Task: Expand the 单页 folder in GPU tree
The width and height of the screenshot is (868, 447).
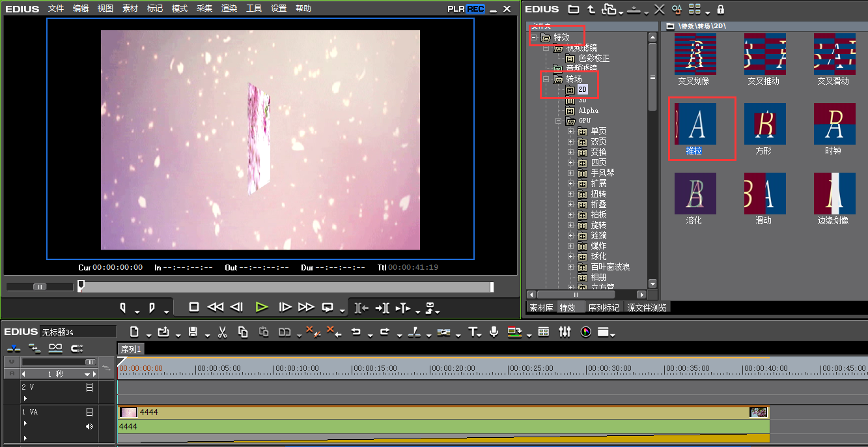Action: tap(571, 132)
